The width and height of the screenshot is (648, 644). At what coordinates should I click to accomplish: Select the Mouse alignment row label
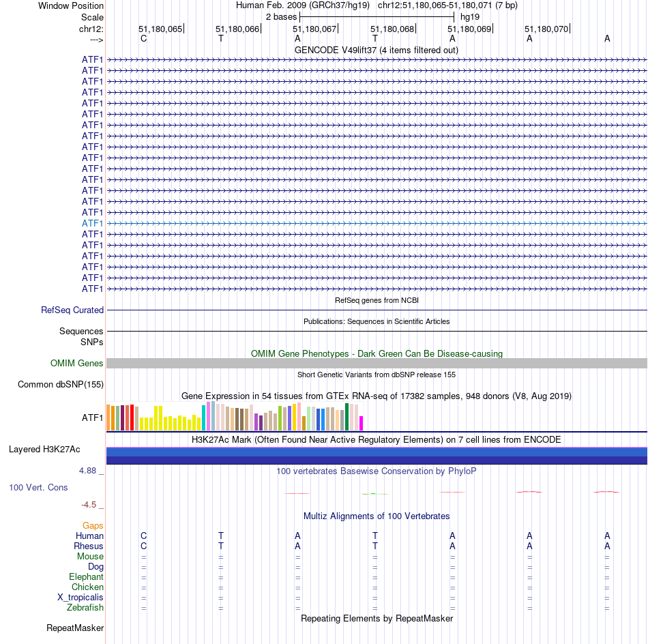(x=90, y=557)
